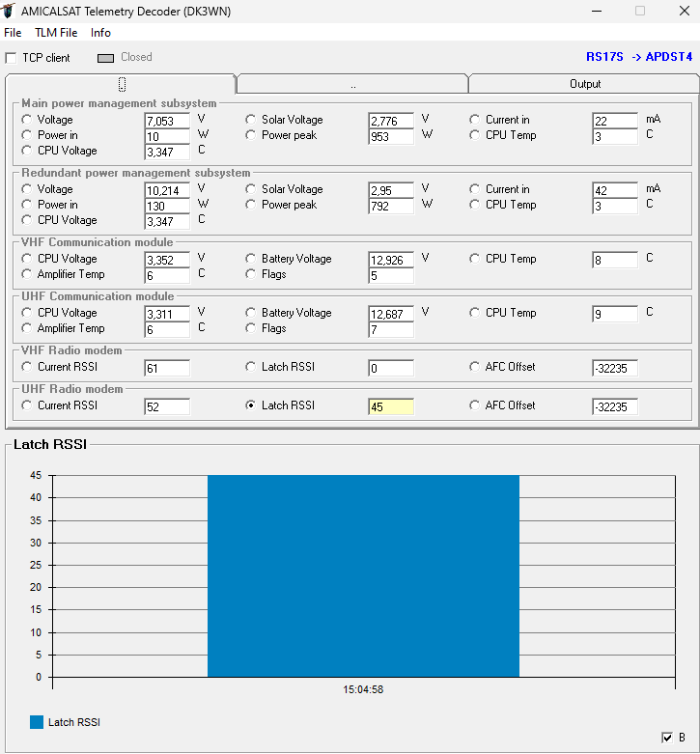Click the blue Latch RSSI legend swatch
The image size is (700, 754).
click(37, 722)
